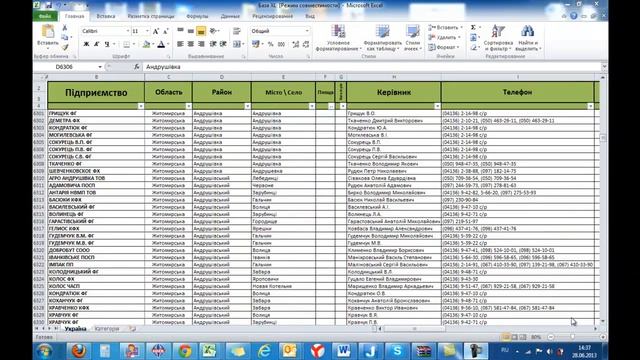Click the Decrease Decimal icon
The width and height of the screenshot is (640, 360).
coord(306,44)
